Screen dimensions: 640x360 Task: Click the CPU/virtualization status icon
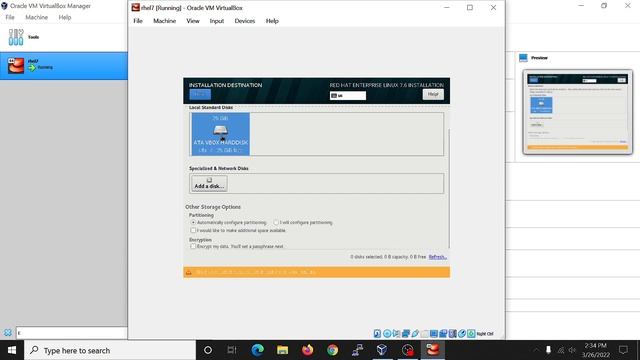click(452, 333)
